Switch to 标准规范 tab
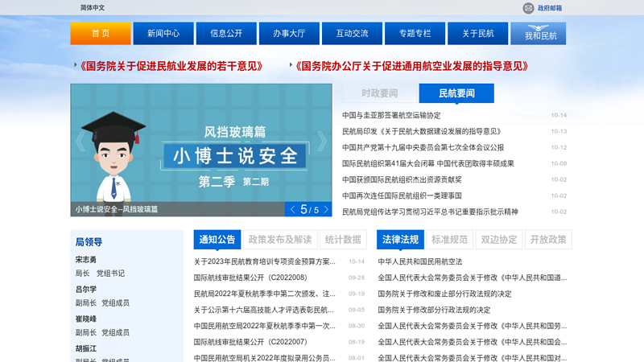 click(x=450, y=240)
